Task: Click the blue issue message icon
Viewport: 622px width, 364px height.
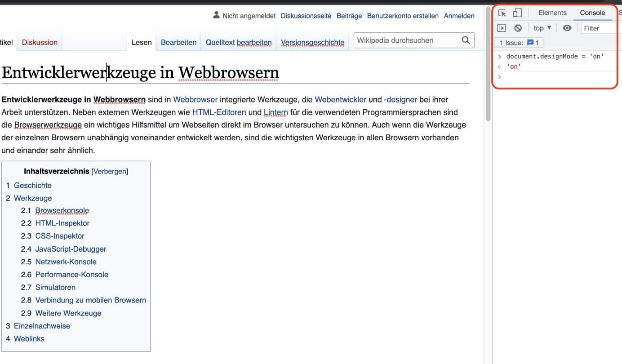Action: point(530,43)
